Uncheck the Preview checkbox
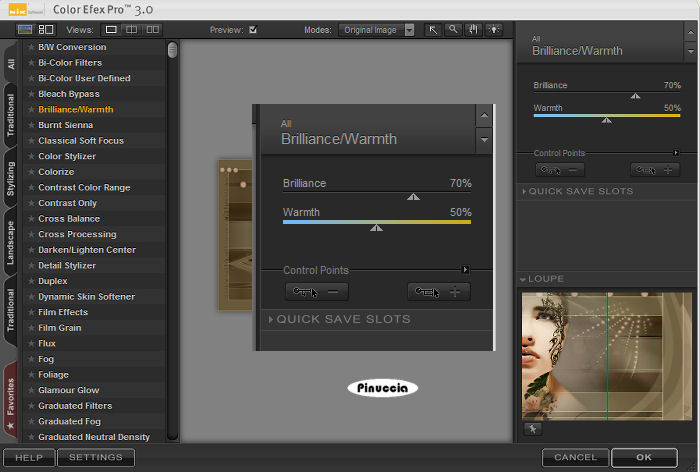This screenshot has height=472, width=700. point(253,29)
